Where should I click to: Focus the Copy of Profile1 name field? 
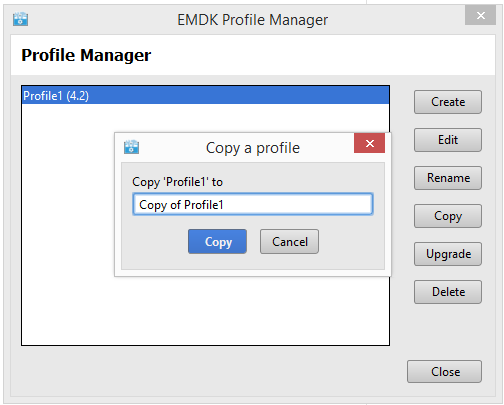(x=253, y=204)
